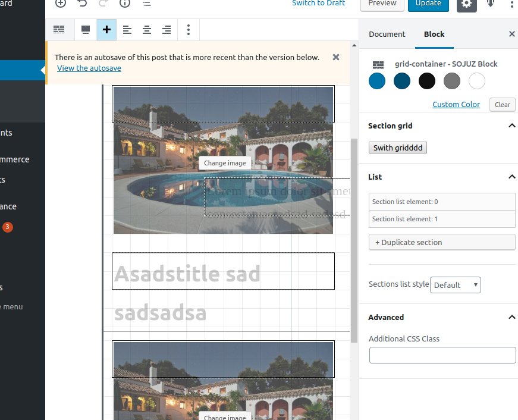Viewport: 518px width, 420px height.
Task: Choose the black color swatch
Action: point(427,81)
